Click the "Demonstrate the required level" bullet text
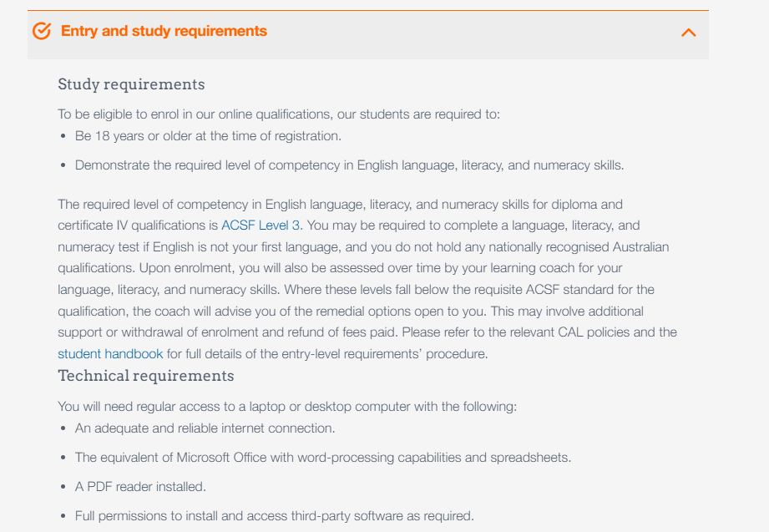This screenshot has height=532, width=769. 349,165
